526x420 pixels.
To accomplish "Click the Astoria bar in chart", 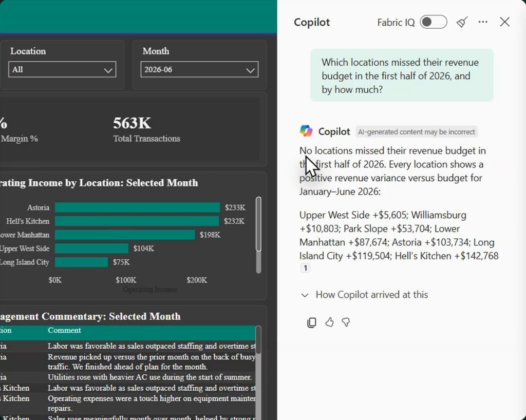I will click(137, 207).
